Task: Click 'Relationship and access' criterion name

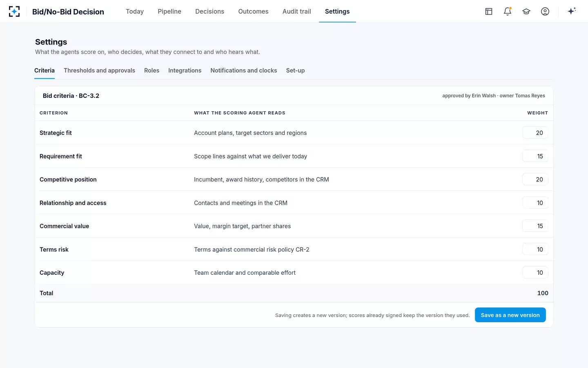Action: pos(73,203)
